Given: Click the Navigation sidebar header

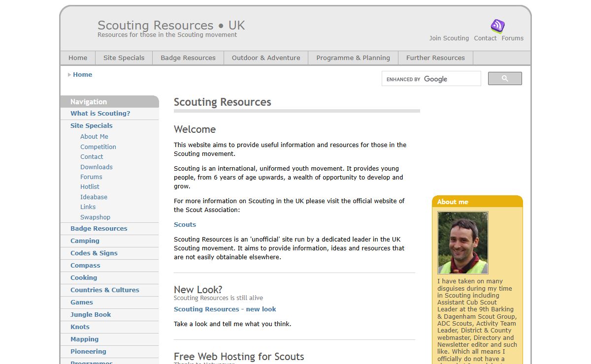Looking at the screenshot, I should point(110,101).
